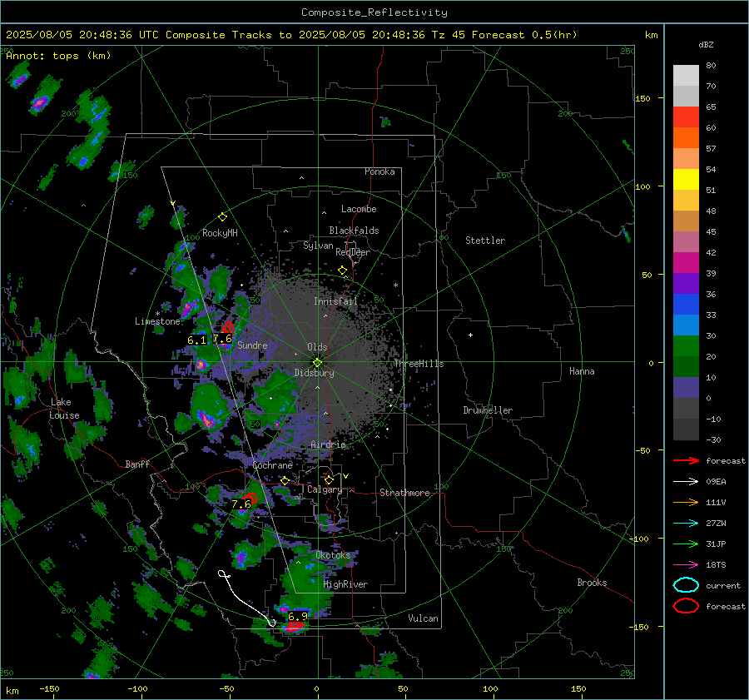Pick the bright yellow swatch in dBZ scale
Image resolution: width=749 pixels, height=700 pixels.
[686, 179]
